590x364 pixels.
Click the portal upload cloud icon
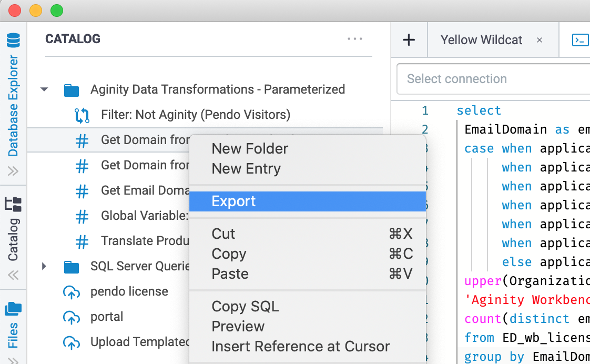(x=71, y=317)
